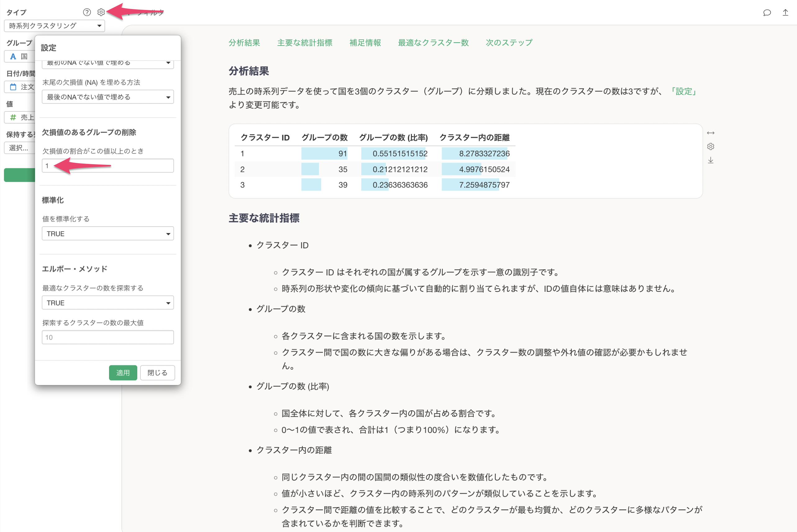Expand table width arrows icon
797x532 pixels.
(710, 133)
